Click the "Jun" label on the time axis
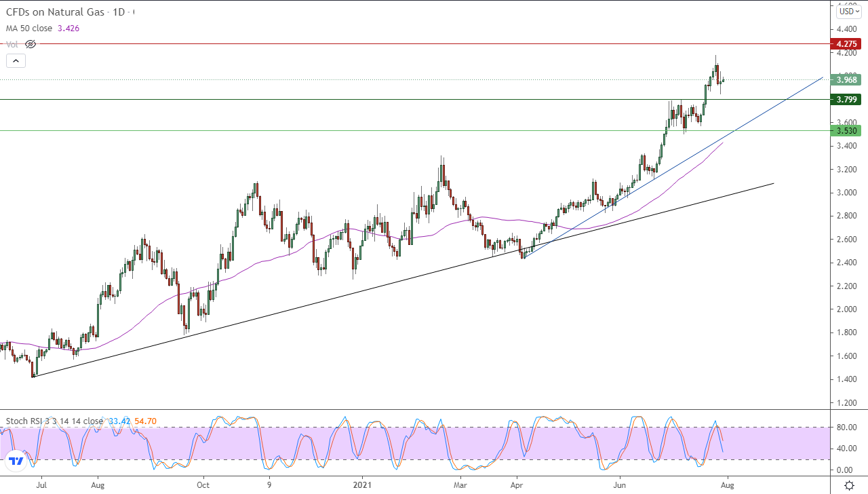 tap(620, 485)
